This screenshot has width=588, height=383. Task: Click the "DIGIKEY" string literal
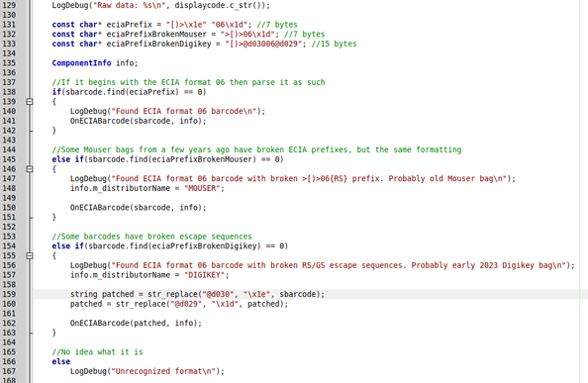click(x=204, y=275)
